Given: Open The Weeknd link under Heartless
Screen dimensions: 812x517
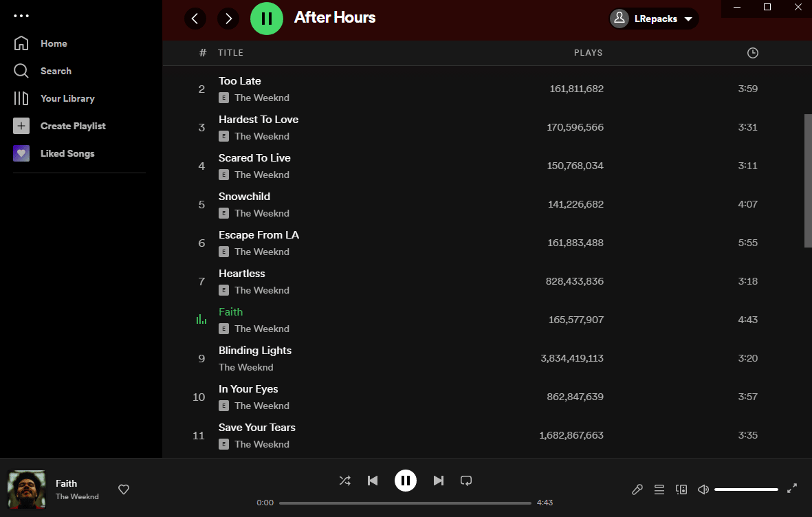Looking at the screenshot, I should coord(262,290).
